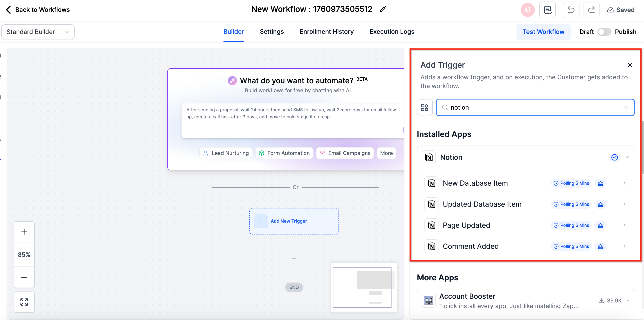Expand the Account Booster app entry
Image resolution: width=644 pixels, height=320 pixels.
pos(628,300)
